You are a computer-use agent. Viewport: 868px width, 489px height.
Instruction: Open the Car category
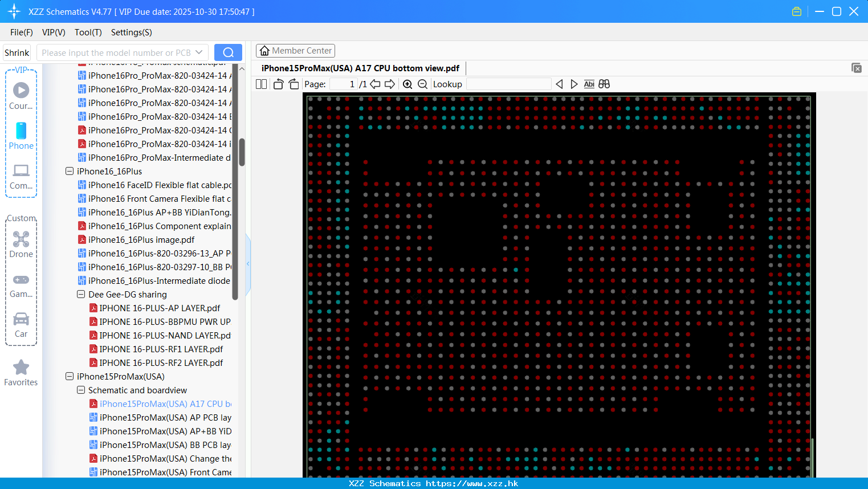(21, 325)
